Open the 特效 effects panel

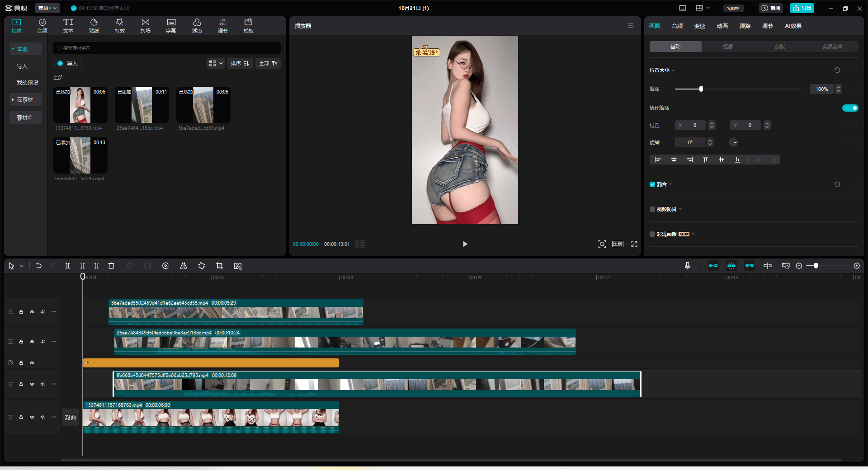tap(120, 26)
